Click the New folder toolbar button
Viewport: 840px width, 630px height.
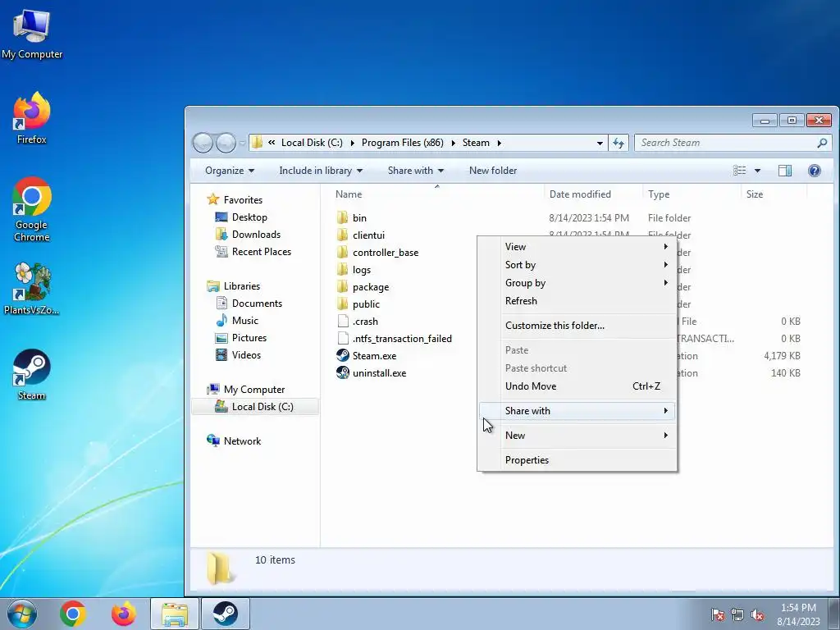pyautogui.click(x=493, y=171)
